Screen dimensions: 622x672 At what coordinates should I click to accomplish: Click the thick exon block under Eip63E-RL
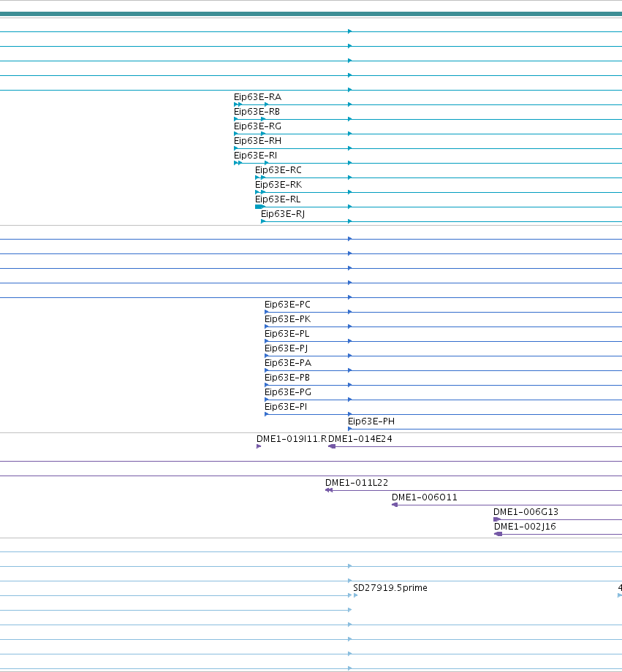(x=259, y=207)
